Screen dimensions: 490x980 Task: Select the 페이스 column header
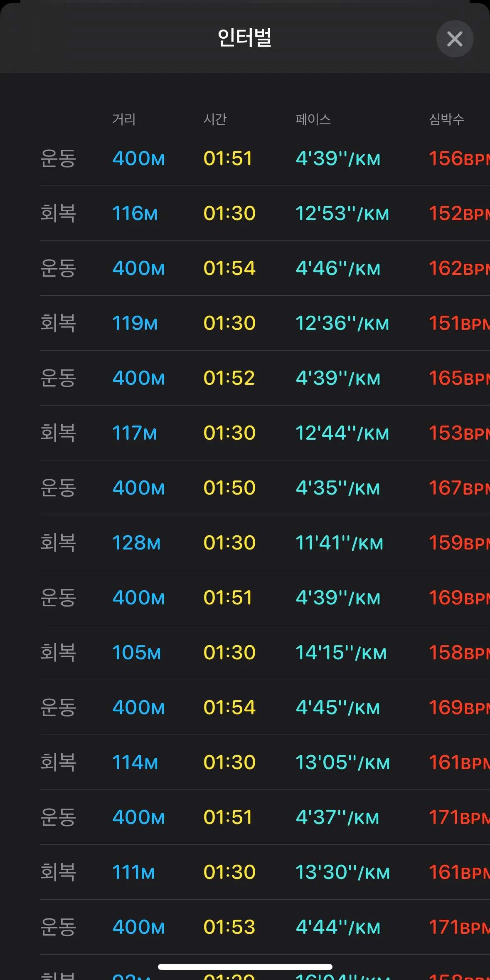click(313, 119)
